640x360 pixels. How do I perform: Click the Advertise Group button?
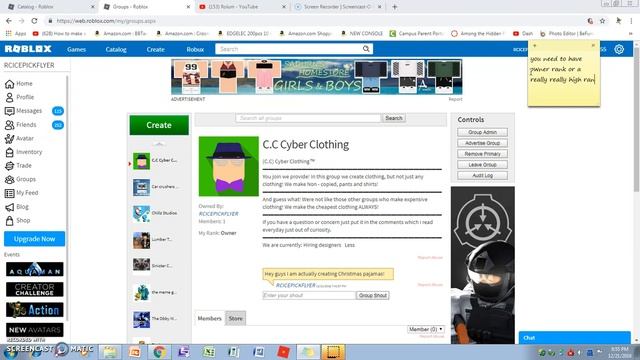(482, 143)
